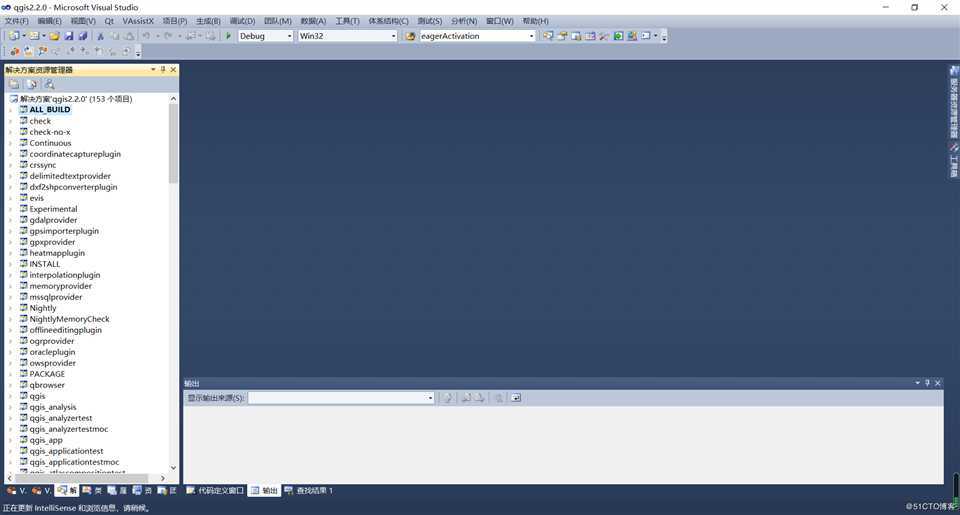This screenshot has width=960, height=515.
Task: Open the Qt menu
Action: coord(109,21)
